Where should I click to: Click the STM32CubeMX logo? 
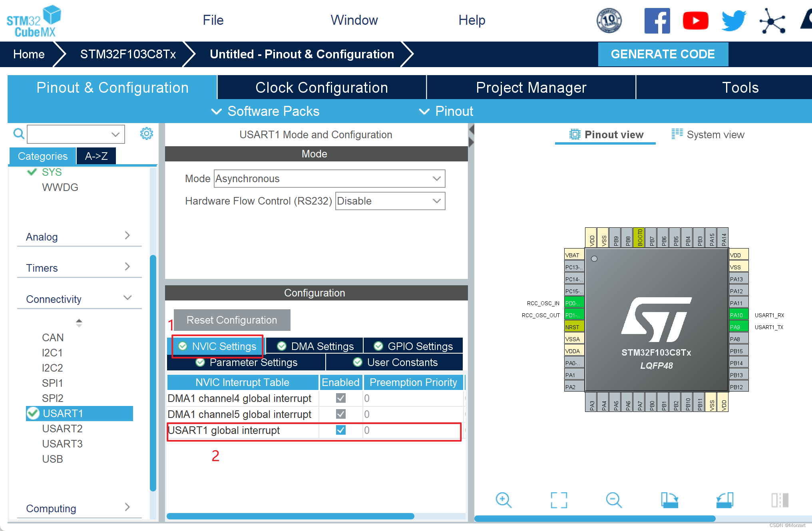pyautogui.click(x=34, y=21)
